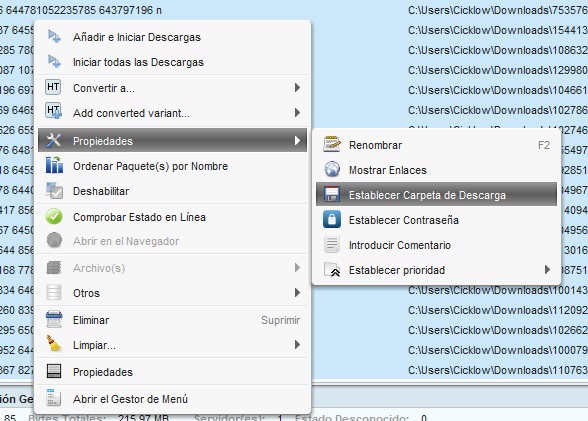This screenshot has width=588, height=421.
Task: Click the Limpiar broom icon
Action: [x=54, y=344]
